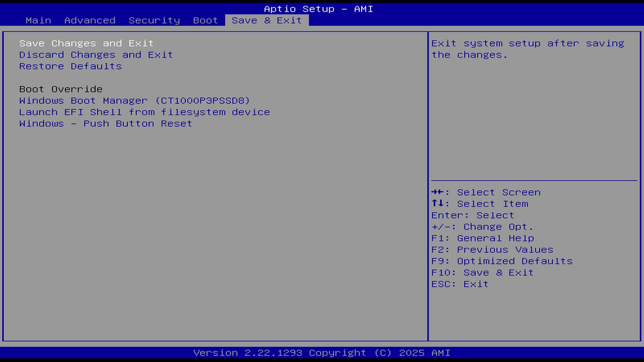Viewport: 644px width, 362px height.
Task: Click Restore Defaults option
Action: tap(70, 66)
